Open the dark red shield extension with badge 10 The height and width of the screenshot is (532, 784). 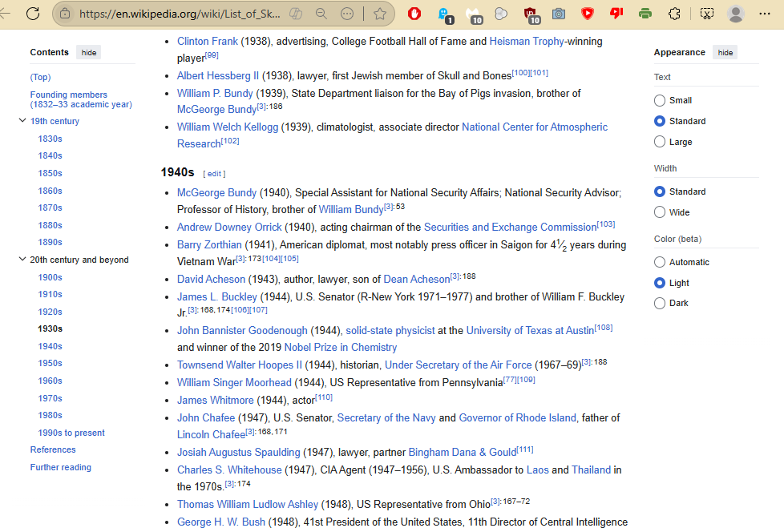[531, 15]
